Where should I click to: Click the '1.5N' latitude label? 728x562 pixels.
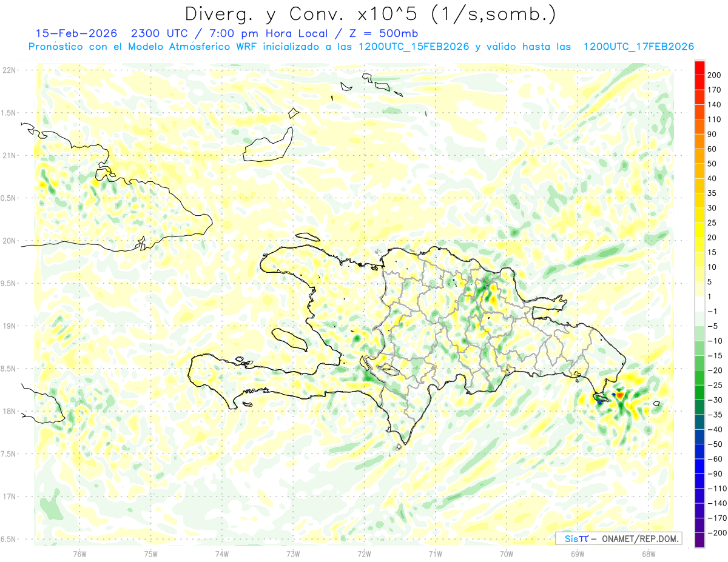pos(9,113)
